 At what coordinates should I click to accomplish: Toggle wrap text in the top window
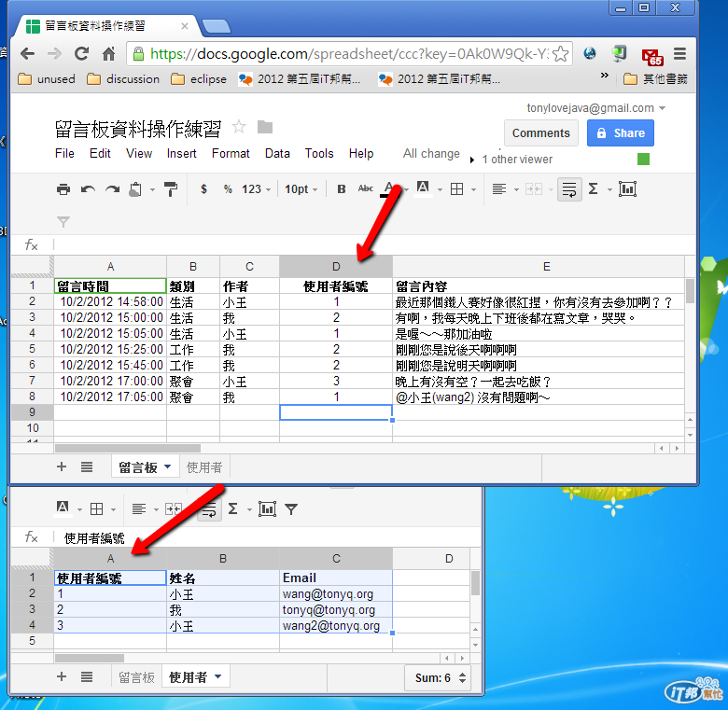click(569, 189)
